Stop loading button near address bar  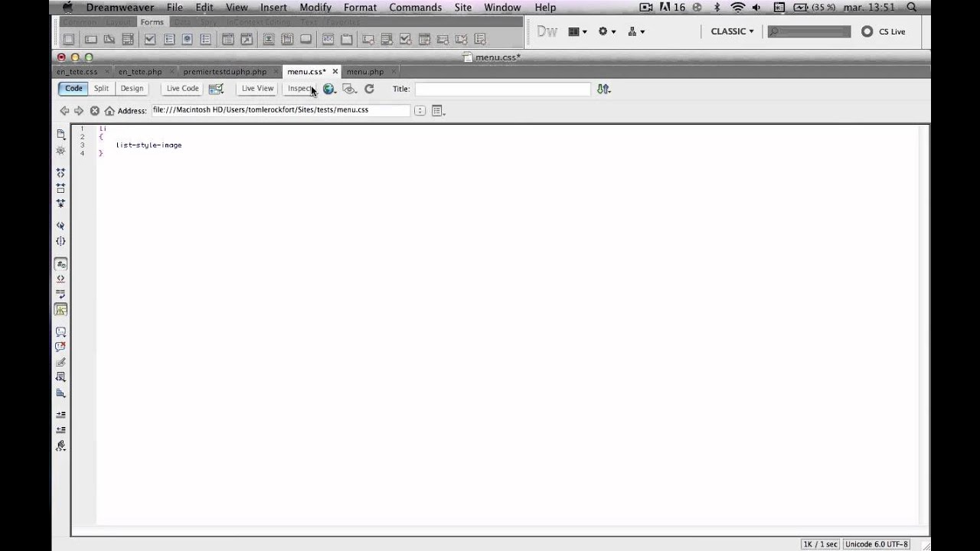[x=95, y=111]
